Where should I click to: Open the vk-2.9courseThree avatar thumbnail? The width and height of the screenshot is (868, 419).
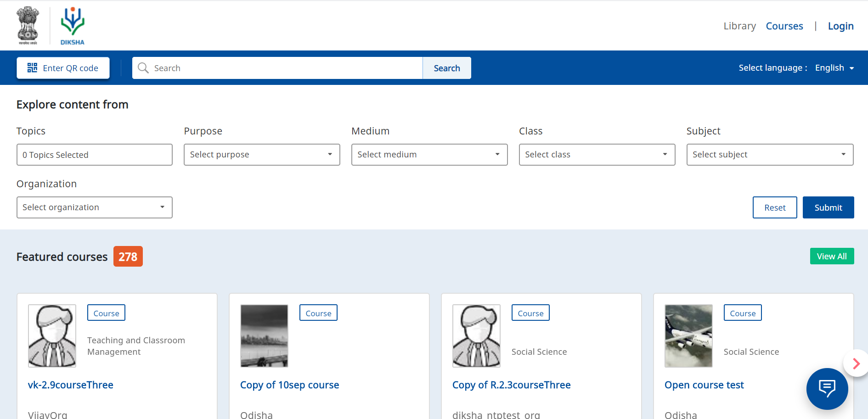[x=52, y=335]
